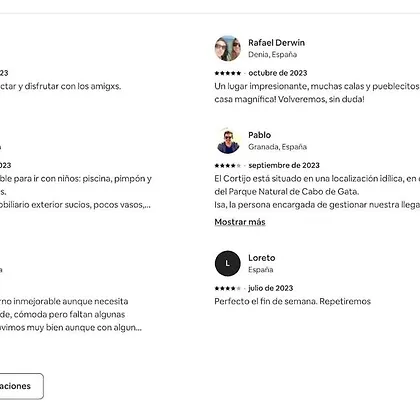Click the evaluaciones button at bottom left
The width and height of the screenshot is (420, 420).
point(20,386)
